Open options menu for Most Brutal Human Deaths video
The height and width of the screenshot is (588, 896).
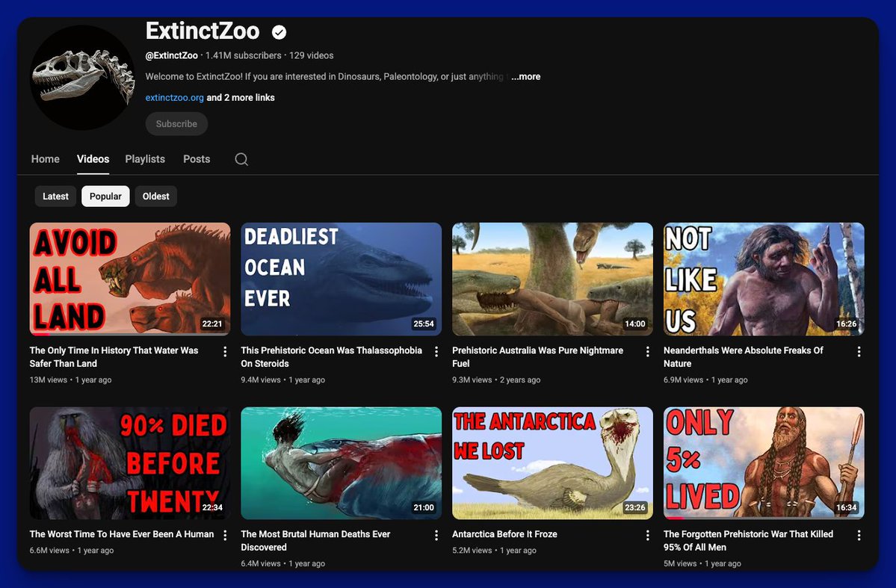(436, 535)
